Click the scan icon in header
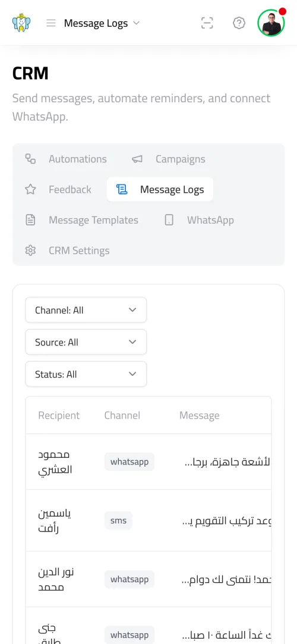Image resolution: width=297 pixels, height=644 pixels. point(207,23)
